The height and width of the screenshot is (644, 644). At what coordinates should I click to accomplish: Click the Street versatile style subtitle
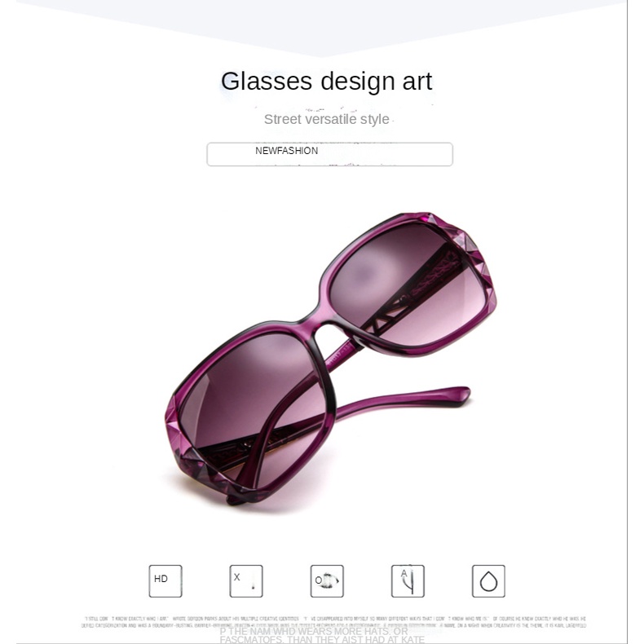327,119
